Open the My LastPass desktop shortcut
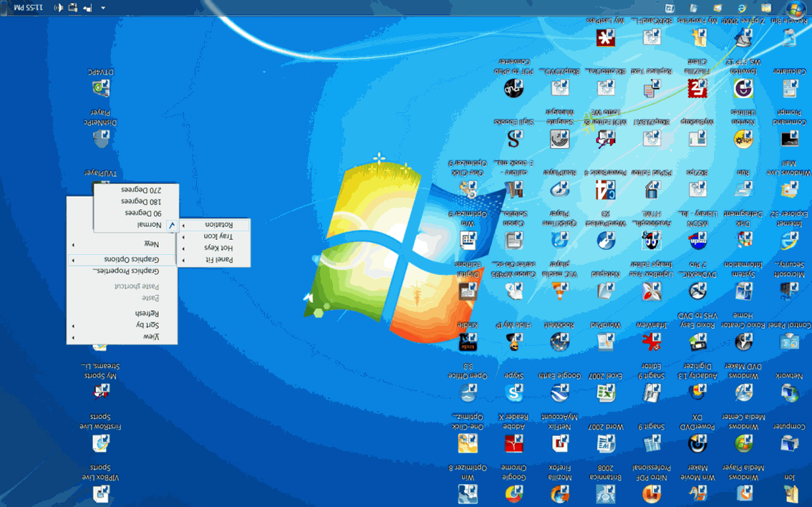Viewport: 812px width, 507px height. (605, 37)
